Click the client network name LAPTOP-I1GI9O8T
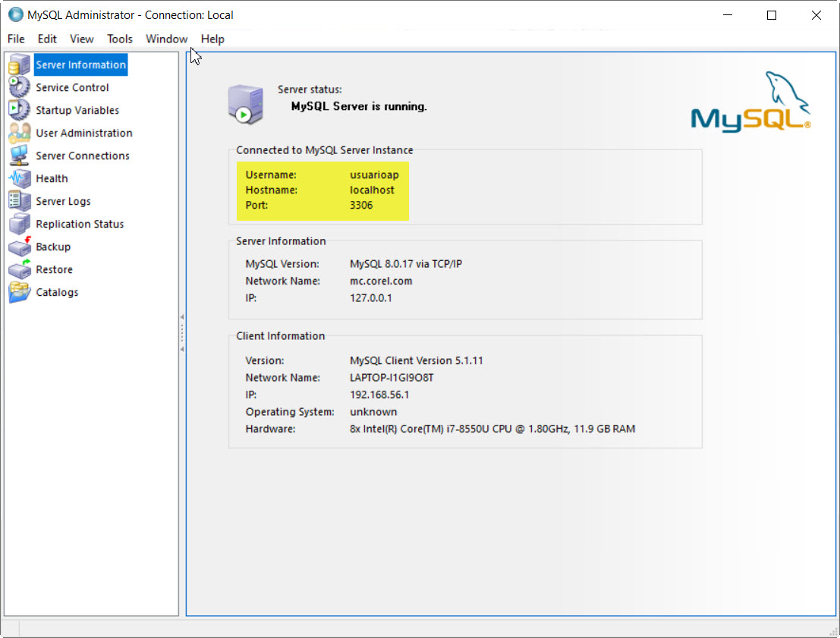The image size is (840, 638). (392, 378)
